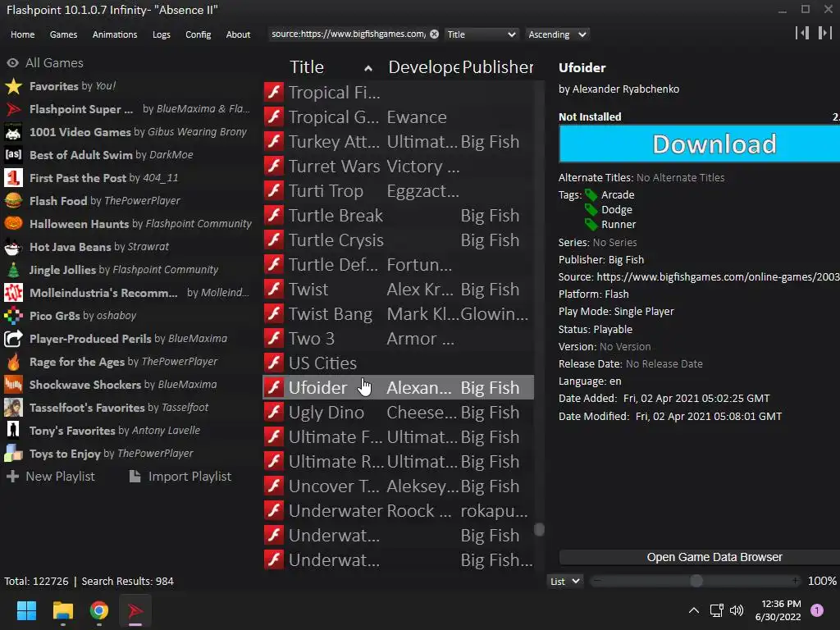The height and width of the screenshot is (630, 840).
Task: Sort by the Publisher column header
Action: [x=497, y=67]
